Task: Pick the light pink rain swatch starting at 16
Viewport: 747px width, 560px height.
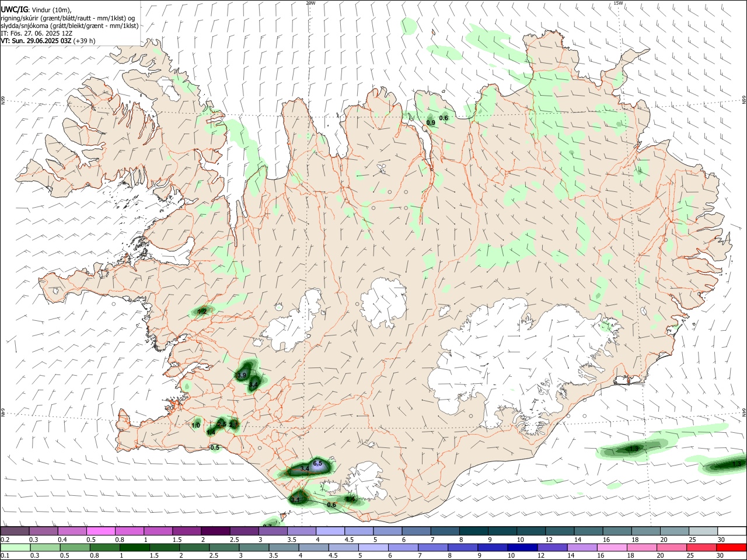Action: tap(612, 548)
